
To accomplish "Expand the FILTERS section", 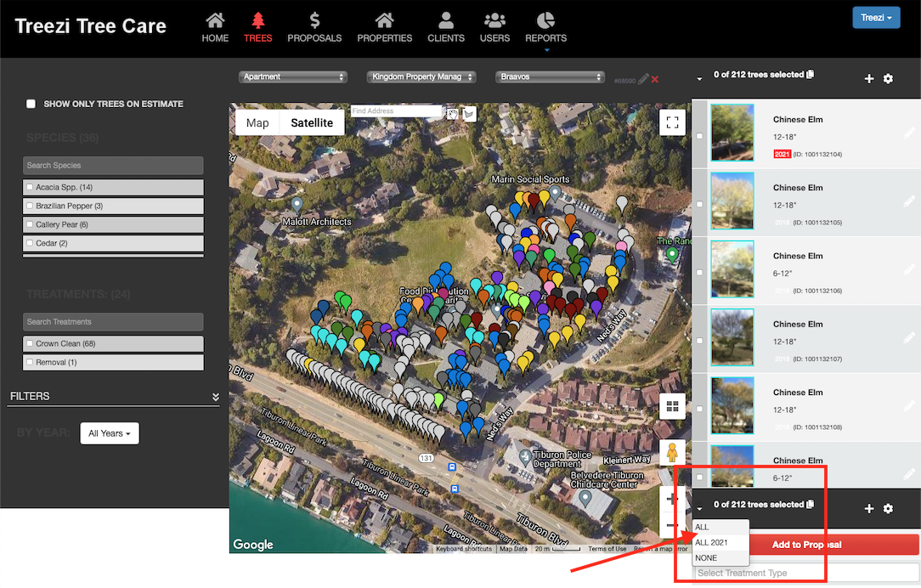I will click(215, 397).
